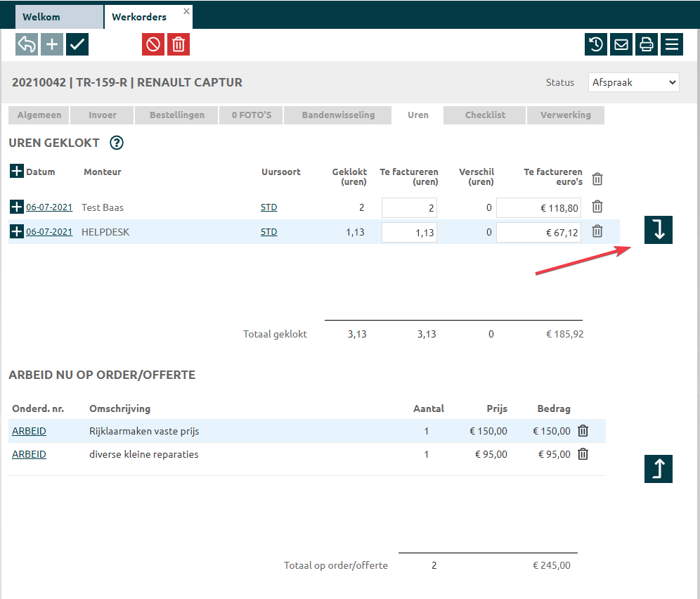Viewport: 700px width, 599px height.
Task: Click the back arrow toolbar icon
Action: (x=27, y=44)
